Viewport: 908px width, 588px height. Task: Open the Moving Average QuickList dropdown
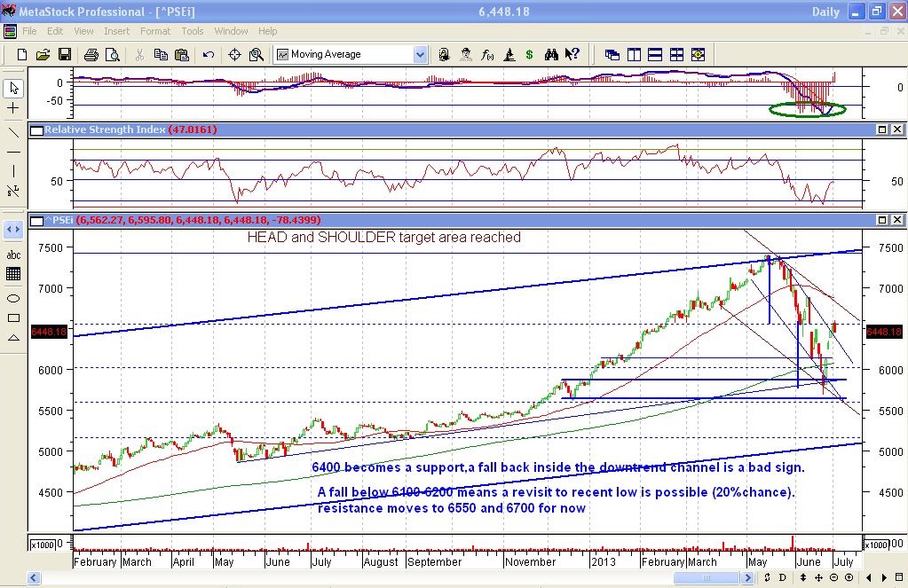tap(420, 54)
